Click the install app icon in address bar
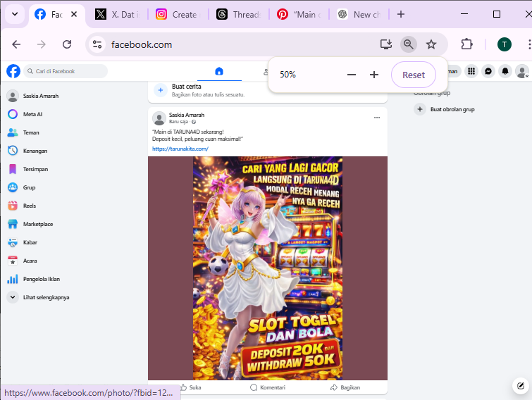The width and height of the screenshot is (532, 400). coord(386,44)
